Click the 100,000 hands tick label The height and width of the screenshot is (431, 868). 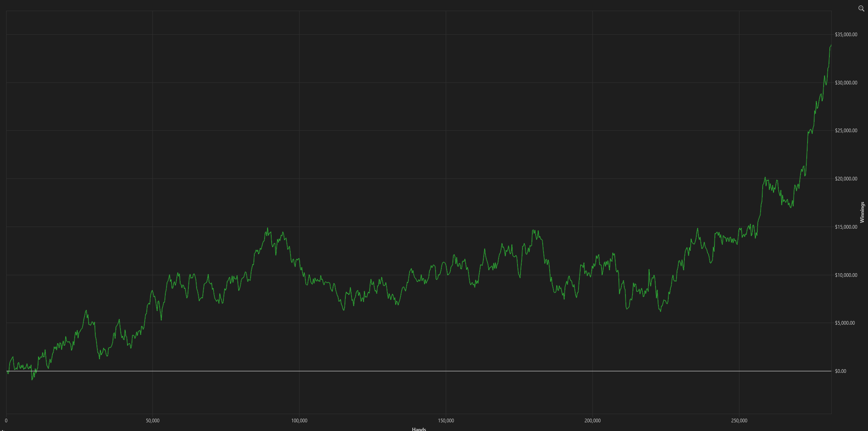click(x=299, y=421)
